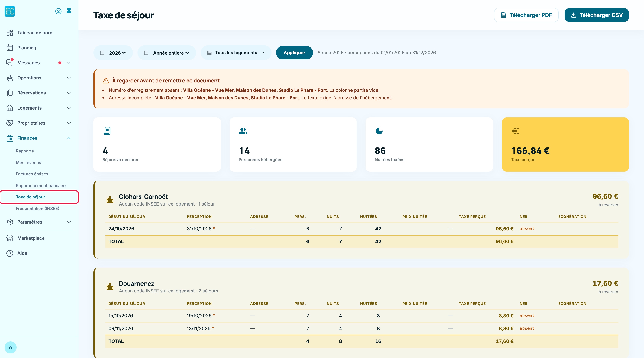Click perception date 31/10/2026

[199, 229]
